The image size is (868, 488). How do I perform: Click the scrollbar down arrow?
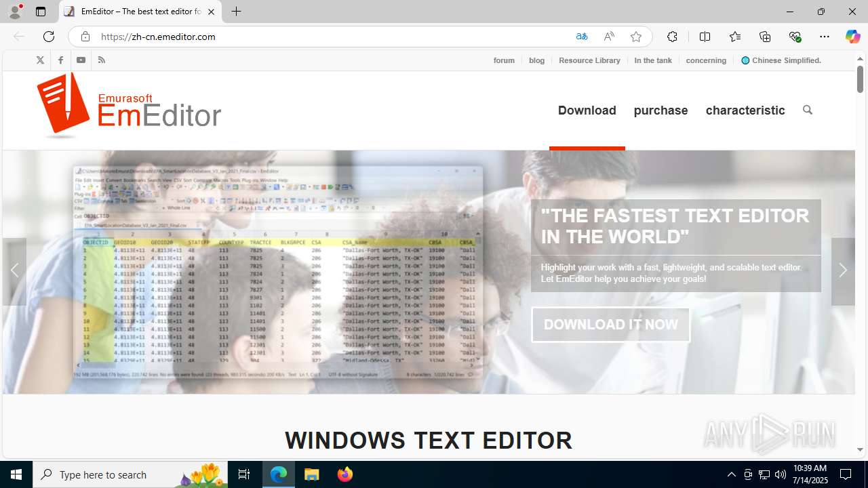point(860,449)
